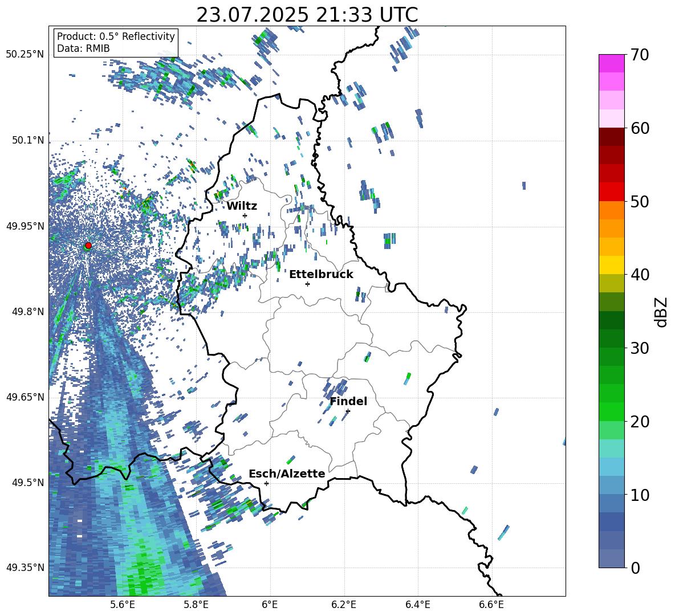
Task: Click the Findel city label
Action: pos(348,401)
